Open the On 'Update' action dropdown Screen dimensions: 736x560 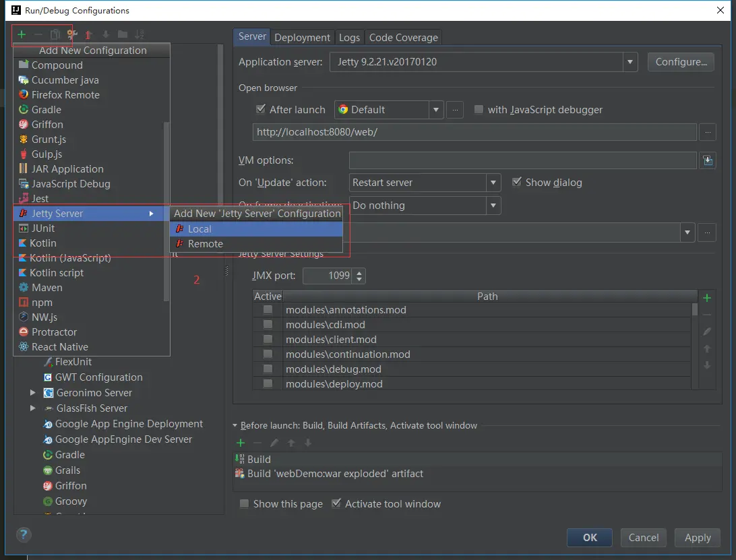coord(493,183)
